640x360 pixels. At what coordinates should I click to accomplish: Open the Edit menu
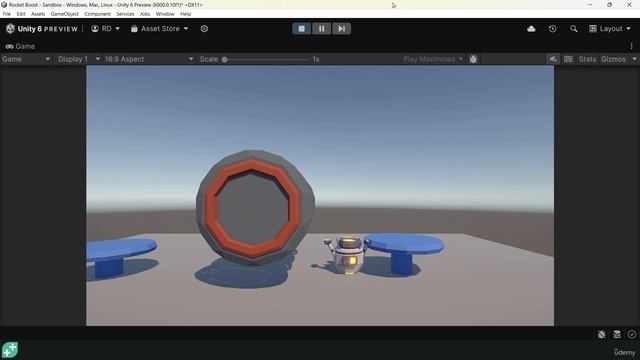click(x=21, y=14)
